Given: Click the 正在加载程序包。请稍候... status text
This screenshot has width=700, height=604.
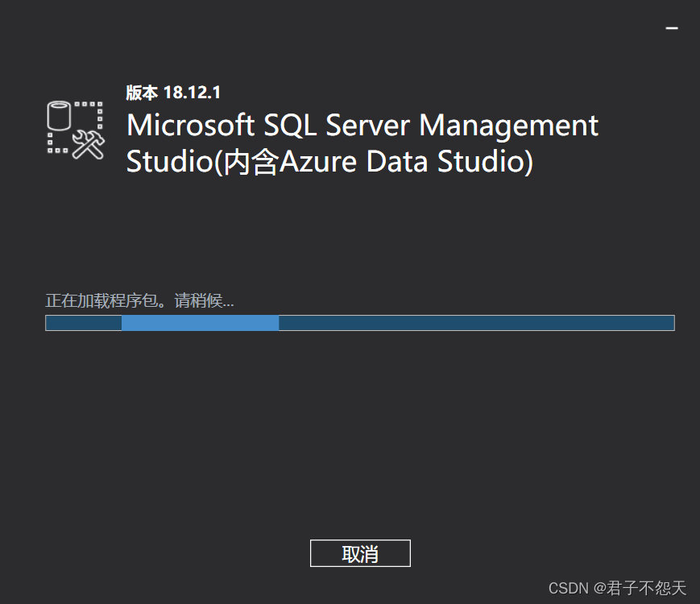Looking at the screenshot, I should [x=139, y=300].
